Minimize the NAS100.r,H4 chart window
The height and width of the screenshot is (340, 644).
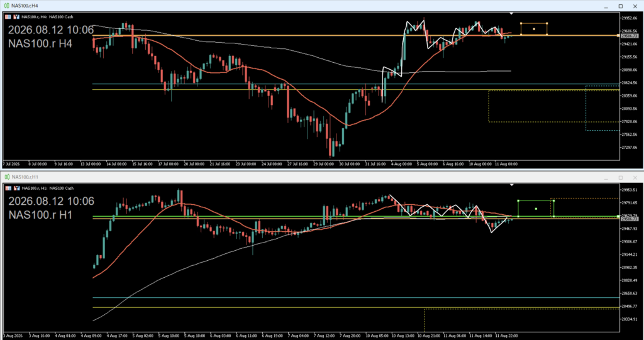606,6
